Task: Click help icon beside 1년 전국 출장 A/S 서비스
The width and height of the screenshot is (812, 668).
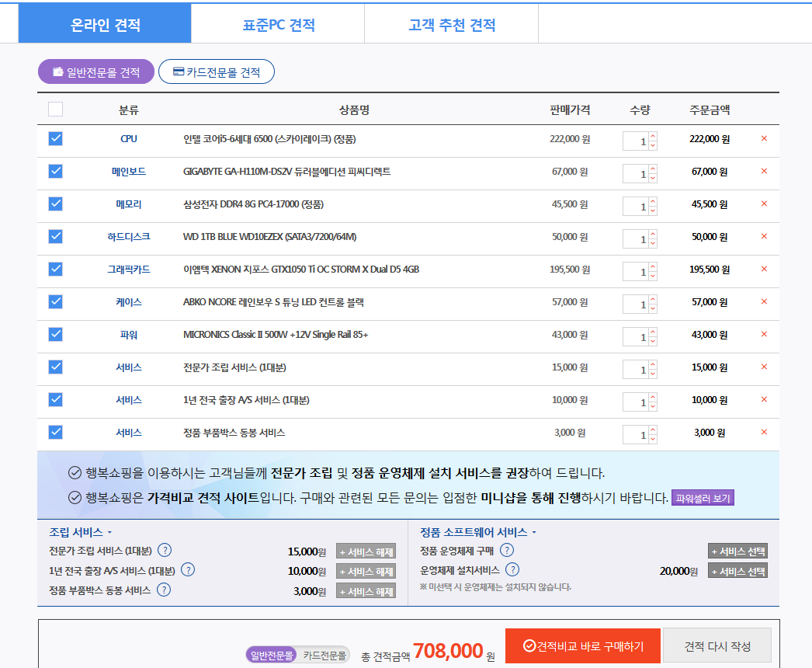Action: click(187, 570)
